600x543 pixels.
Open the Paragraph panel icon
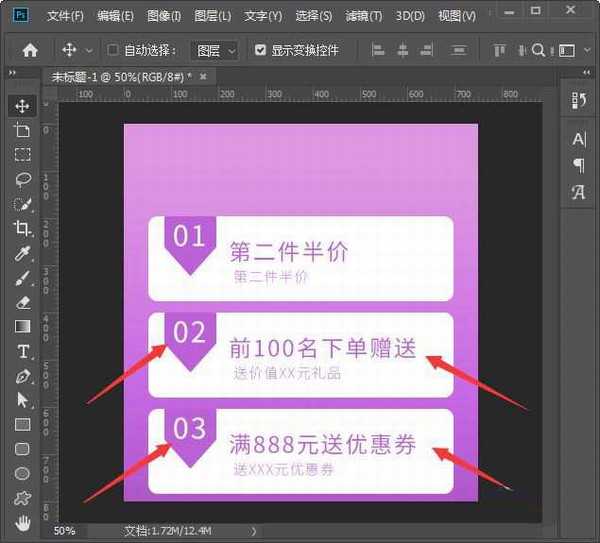click(578, 165)
